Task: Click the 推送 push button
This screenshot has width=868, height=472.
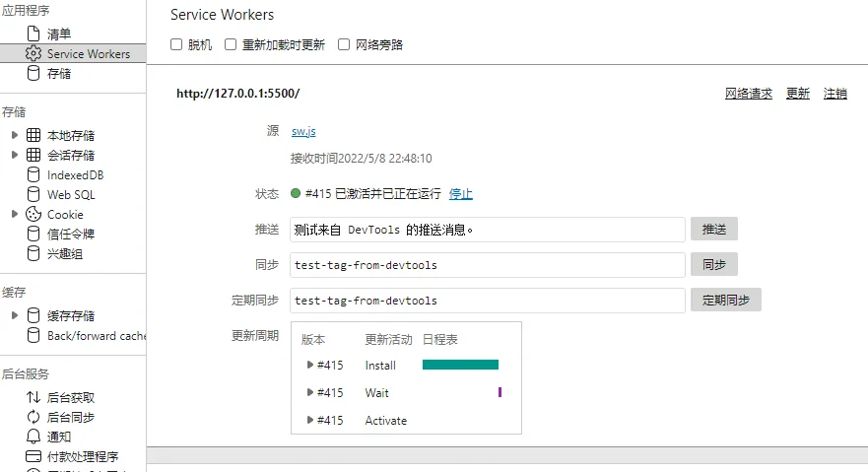Action: 713,229
